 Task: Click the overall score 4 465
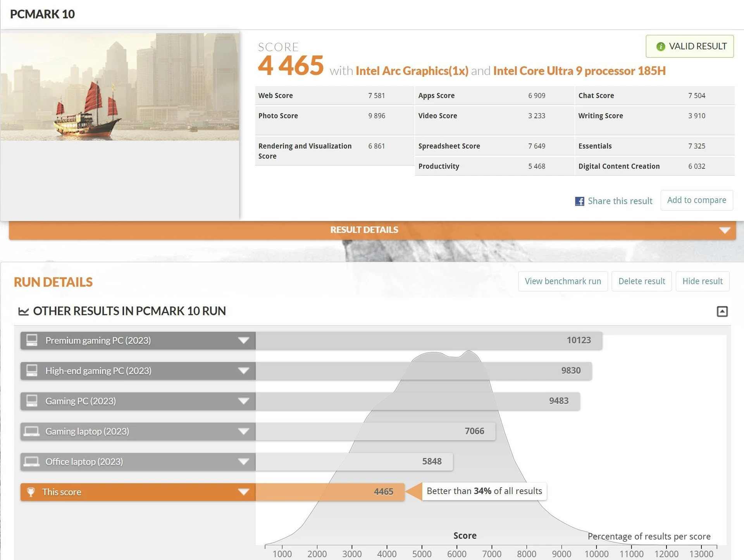pos(291,65)
